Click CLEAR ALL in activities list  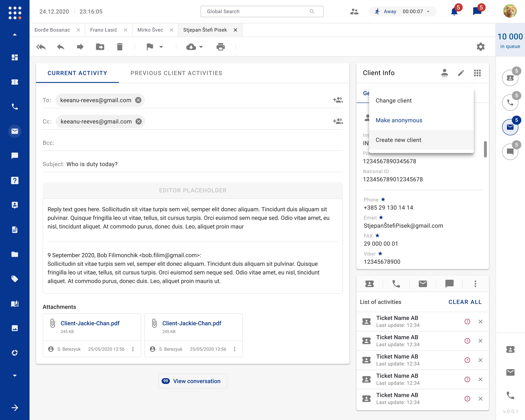pyautogui.click(x=465, y=302)
